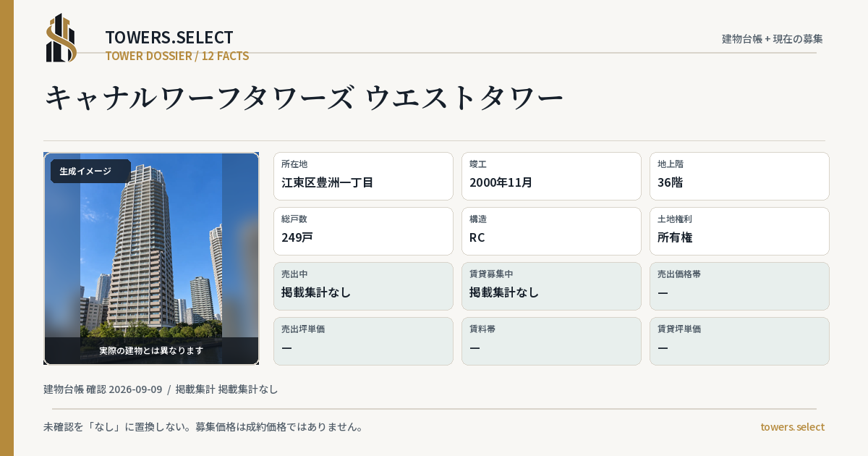Click the TOWERS.SELECT brand name
Viewport: 868px width, 456px height.
click(x=169, y=38)
